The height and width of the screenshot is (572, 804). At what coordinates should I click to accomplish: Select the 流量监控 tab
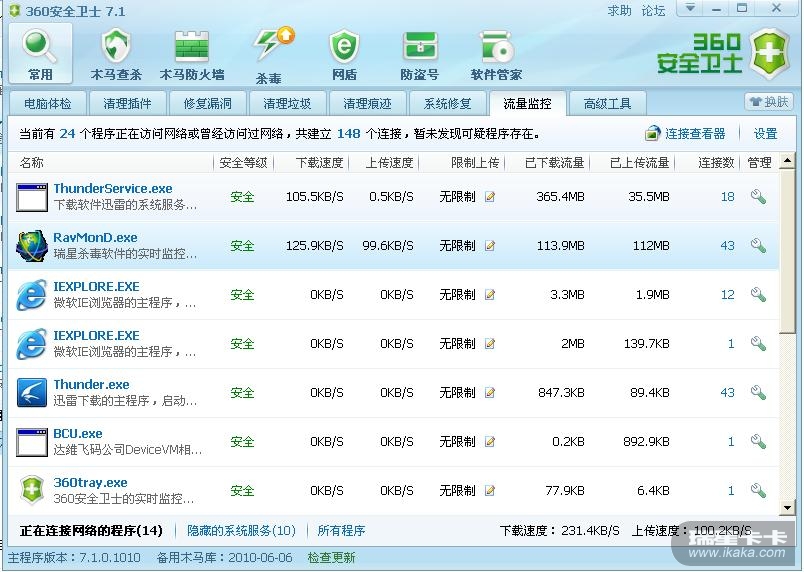coord(527,104)
